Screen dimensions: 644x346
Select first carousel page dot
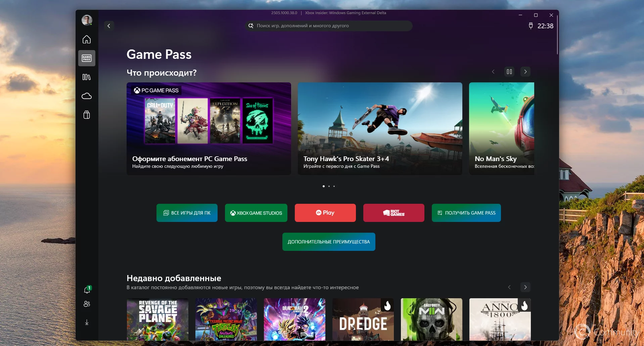coord(324,186)
